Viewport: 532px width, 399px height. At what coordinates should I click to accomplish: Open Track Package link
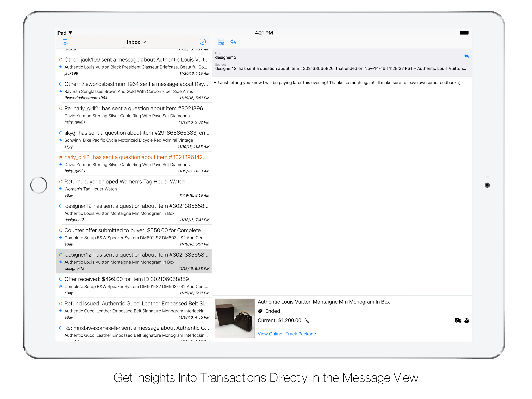point(301,334)
